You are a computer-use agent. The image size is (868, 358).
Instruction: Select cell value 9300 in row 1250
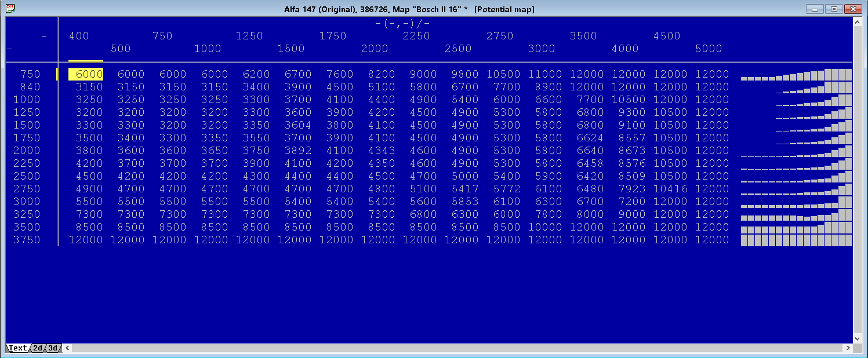tap(632, 112)
